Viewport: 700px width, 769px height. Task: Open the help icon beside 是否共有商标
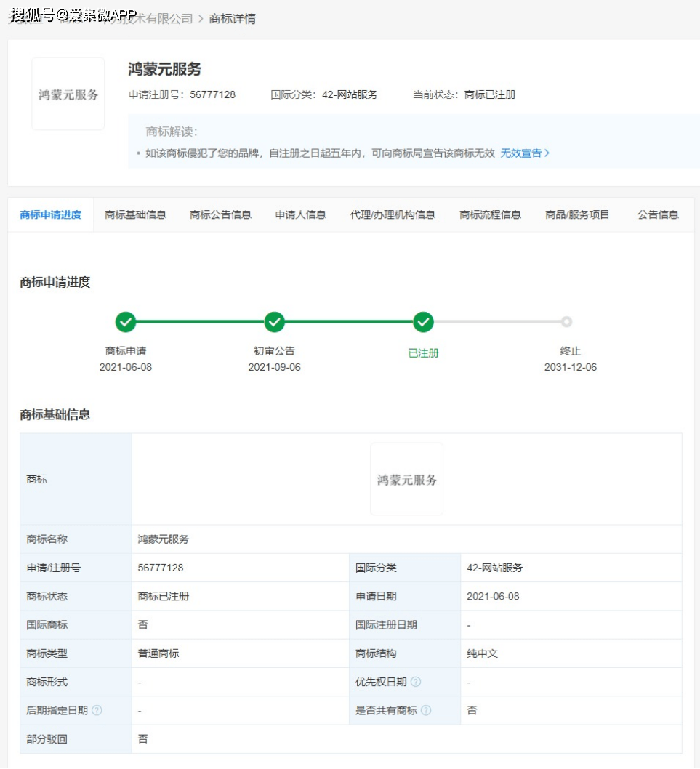point(426,710)
